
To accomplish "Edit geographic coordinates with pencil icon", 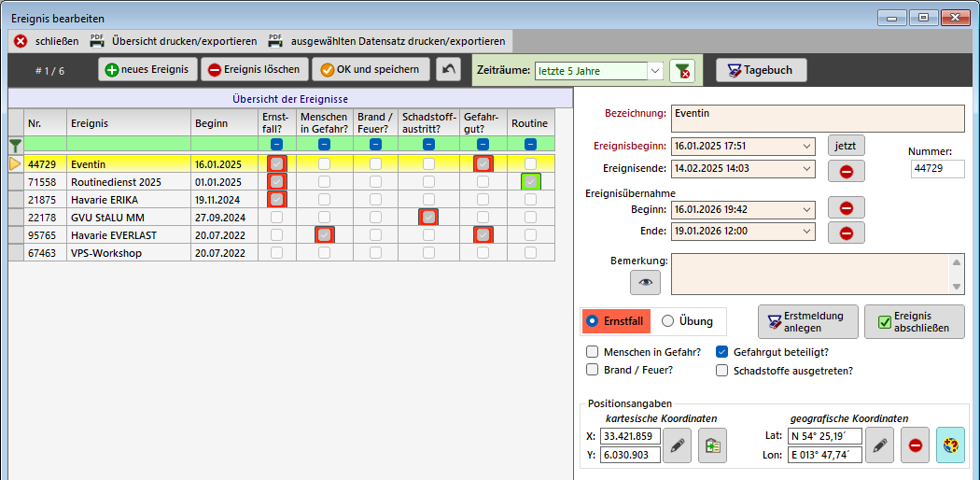I will pyautogui.click(x=879, y=446).
